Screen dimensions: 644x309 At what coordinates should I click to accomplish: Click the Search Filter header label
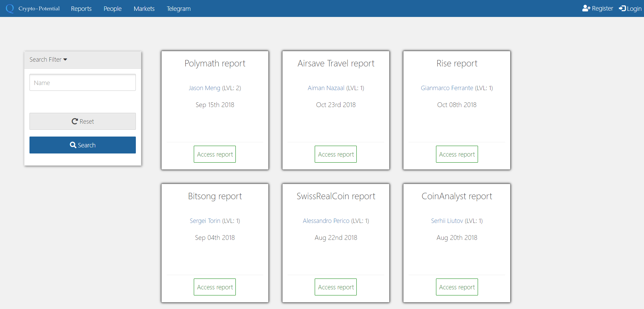point(45,60)
